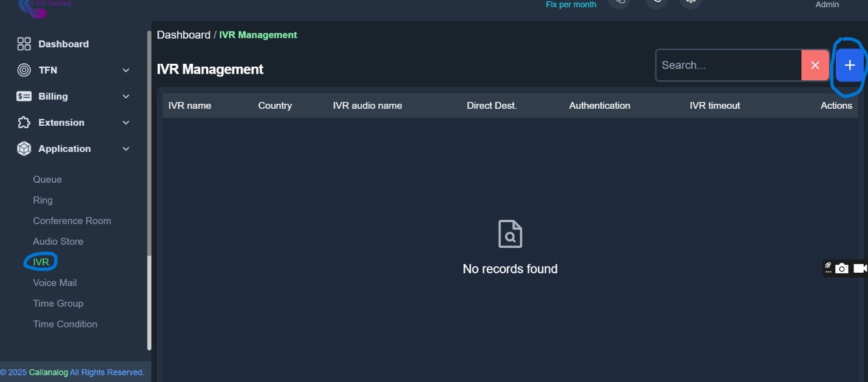Viewport: 868px width, 382px height.
Task: Expand the TFN menu chevron
Action: tap(126, 70)
